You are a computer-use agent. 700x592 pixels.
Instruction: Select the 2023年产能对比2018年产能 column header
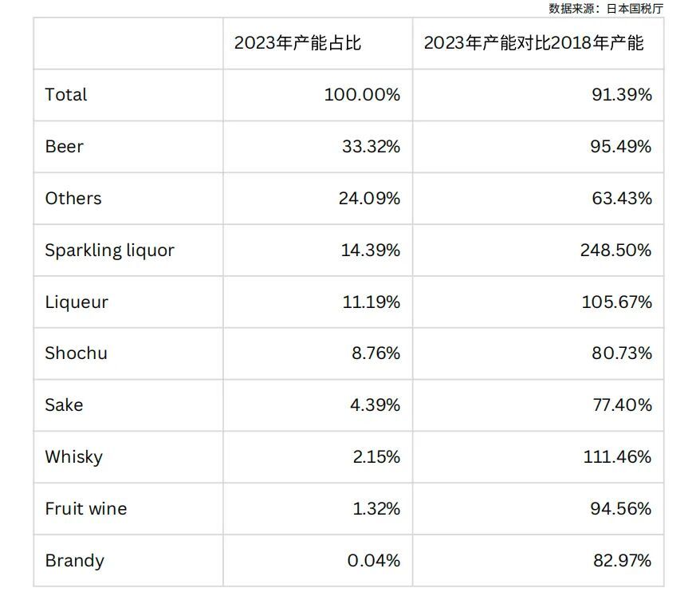(533, 43)
